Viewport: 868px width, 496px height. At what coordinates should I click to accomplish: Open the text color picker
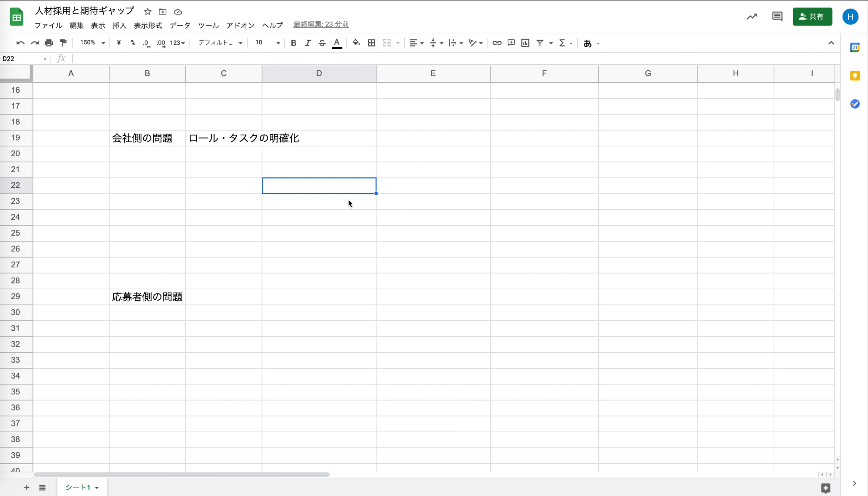tap(337, 43)
